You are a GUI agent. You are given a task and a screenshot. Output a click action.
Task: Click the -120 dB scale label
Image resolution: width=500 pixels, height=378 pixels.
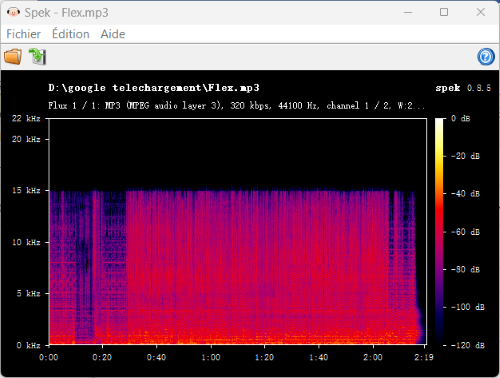pyautogui.click(x=468, y=345)
